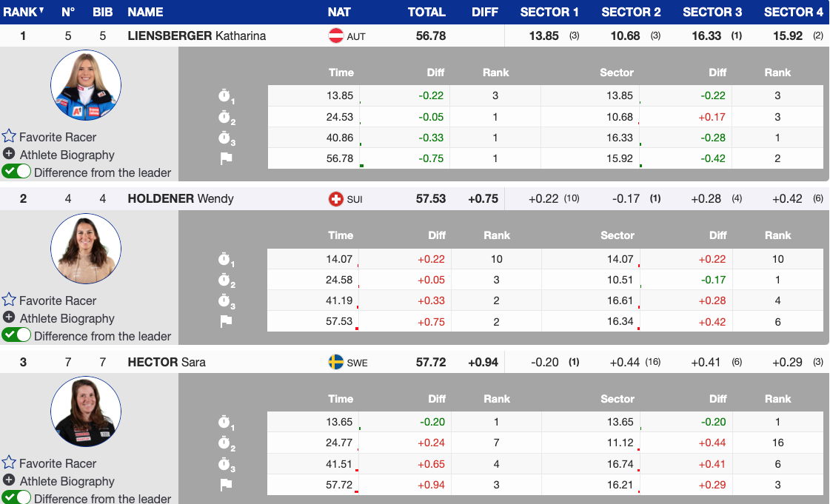
Task: Toggle Difference from the leader for Holdener
Action: click(x=16, y=335)
